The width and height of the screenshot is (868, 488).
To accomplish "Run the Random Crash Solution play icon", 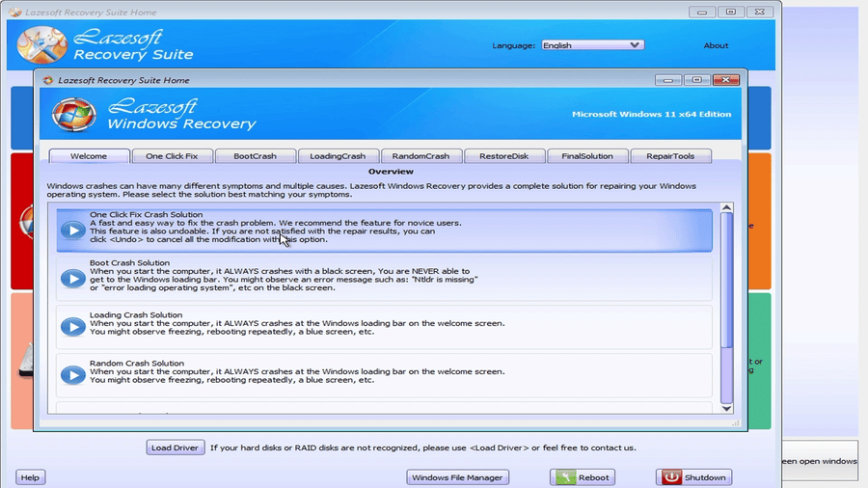I will (72, 375).
